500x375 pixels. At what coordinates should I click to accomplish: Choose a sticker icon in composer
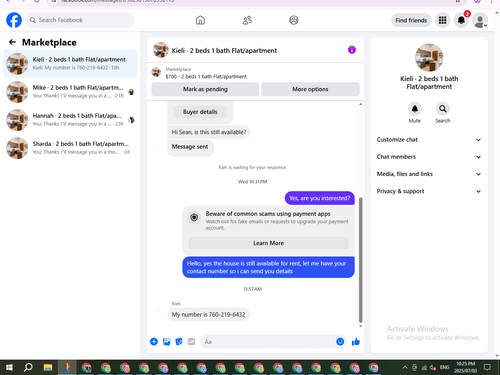(x=179, y=342)
